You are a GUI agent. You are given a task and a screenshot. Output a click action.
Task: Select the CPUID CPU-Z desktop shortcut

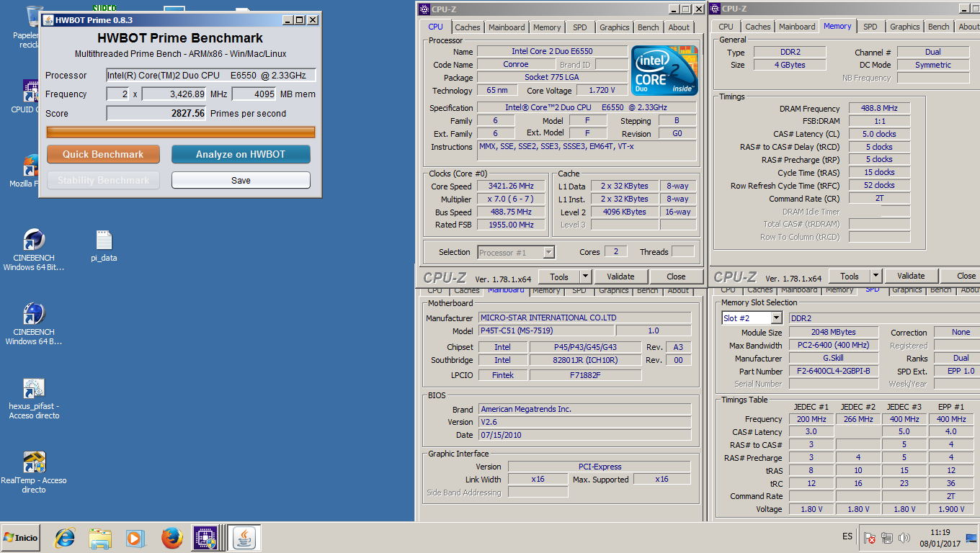[30, 96]
